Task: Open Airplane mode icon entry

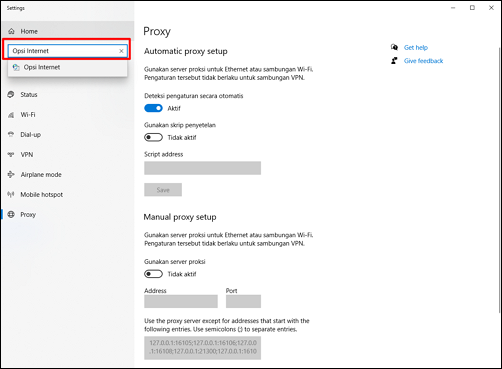Action: (11, 174)
